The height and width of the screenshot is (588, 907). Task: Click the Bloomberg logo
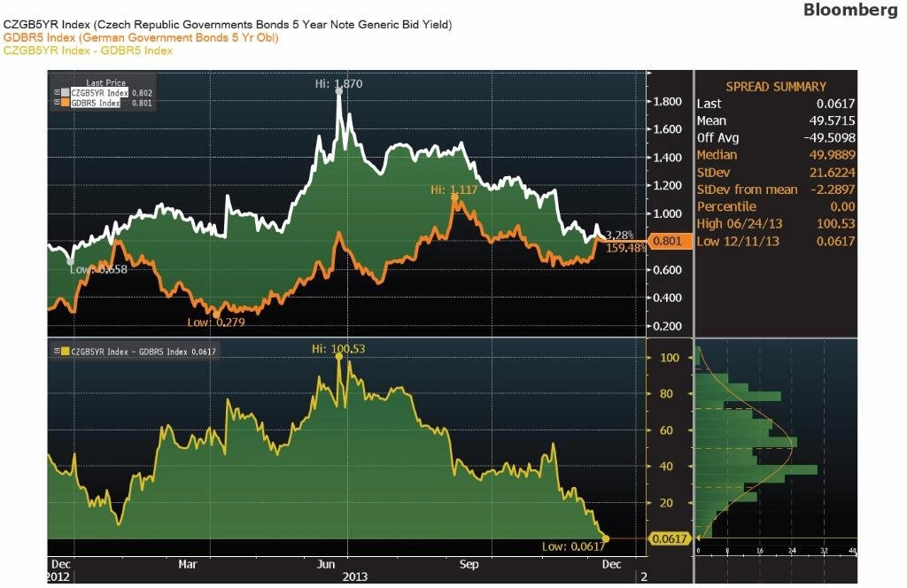(850, 9)
